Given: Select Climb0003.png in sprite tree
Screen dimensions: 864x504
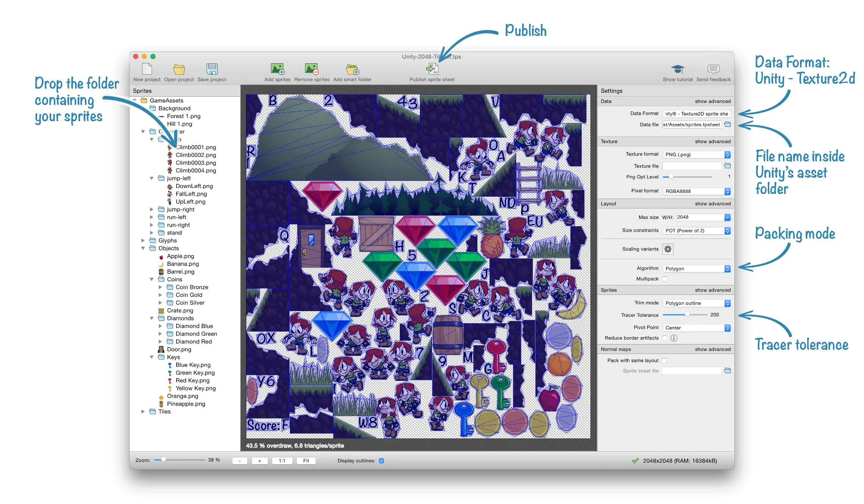Looking at the screenshot, I should pos(196,163).
